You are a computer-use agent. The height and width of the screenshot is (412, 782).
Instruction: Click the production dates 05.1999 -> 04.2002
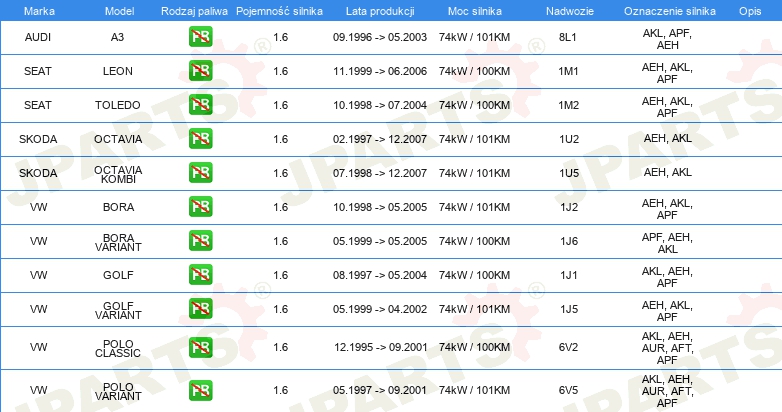coord(380,309)
